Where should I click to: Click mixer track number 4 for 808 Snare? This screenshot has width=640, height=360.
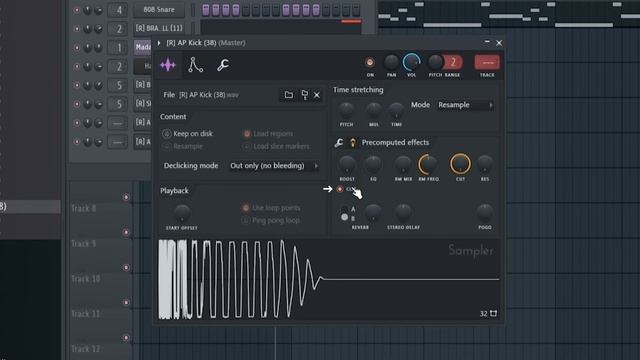[x=118, y=10]
